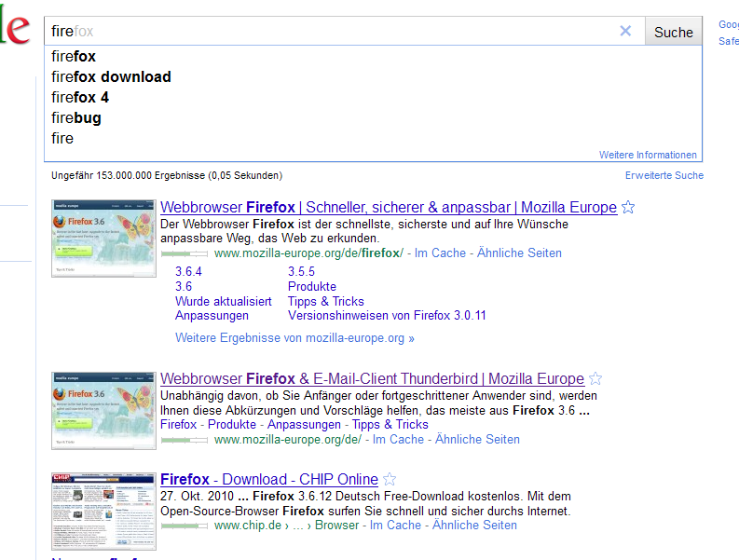Open thumbnail of the CHIP Online result
Viewport: 739px width, 560px height.
103,512
